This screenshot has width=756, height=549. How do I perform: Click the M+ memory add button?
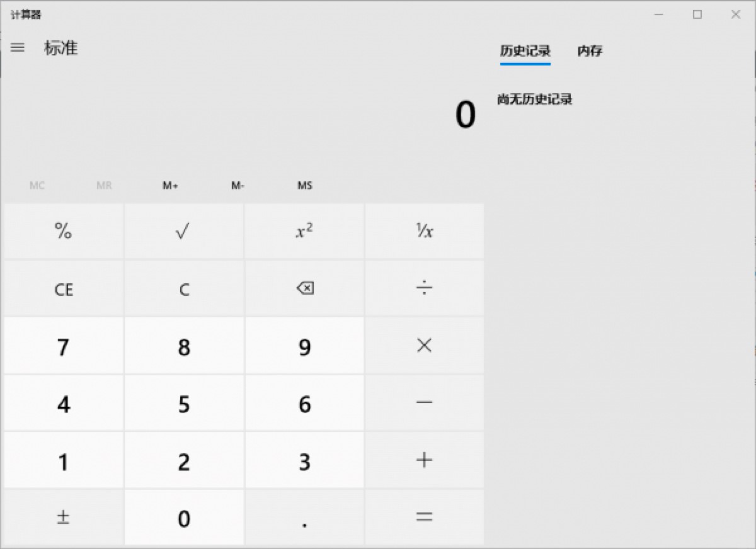(169, 185)
